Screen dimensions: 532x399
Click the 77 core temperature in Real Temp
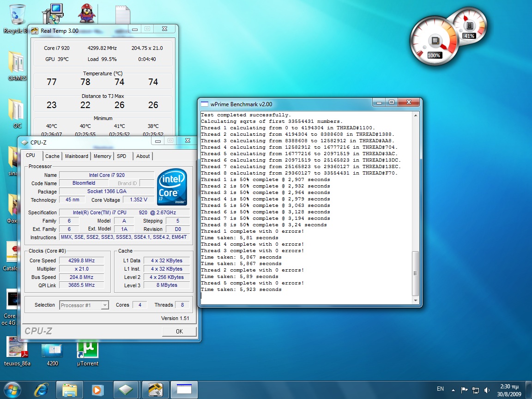52,82
